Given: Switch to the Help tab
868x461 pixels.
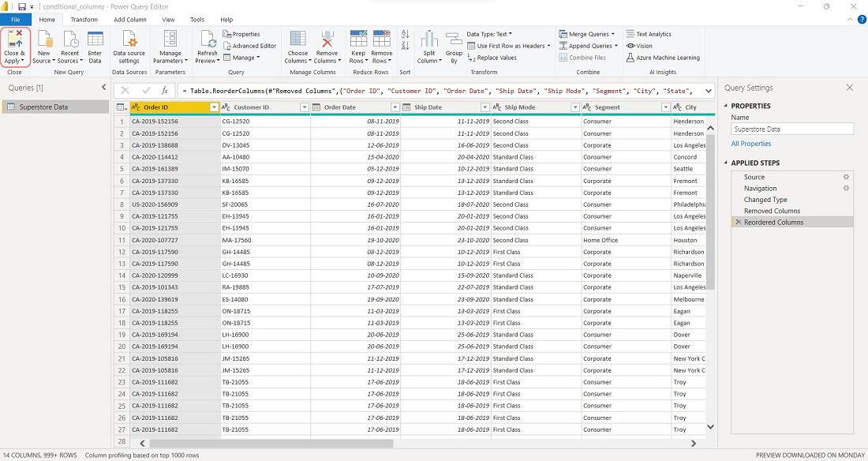Looking at the screenshot, I should [x=226, y=20].
